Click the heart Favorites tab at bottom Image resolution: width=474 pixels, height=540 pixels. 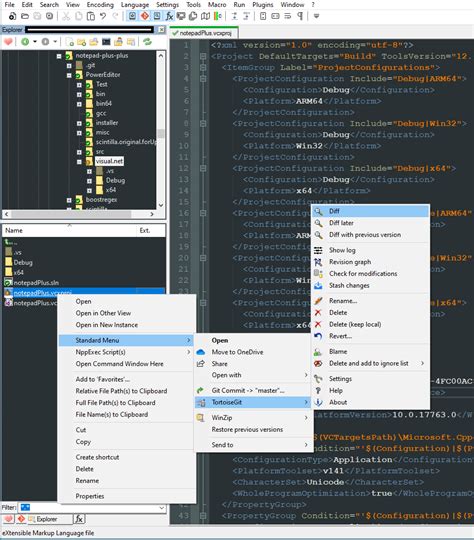[x=8, y=519]
